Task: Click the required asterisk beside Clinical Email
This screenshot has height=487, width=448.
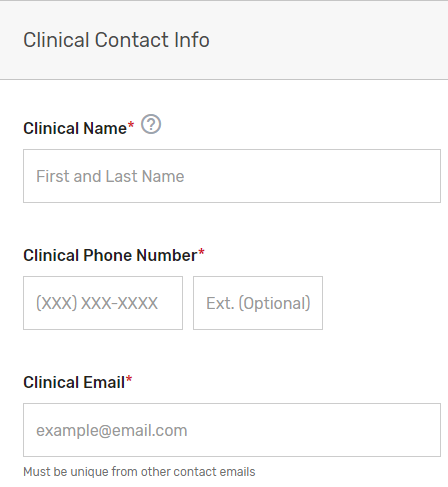Action: click(x=129, y=380)
